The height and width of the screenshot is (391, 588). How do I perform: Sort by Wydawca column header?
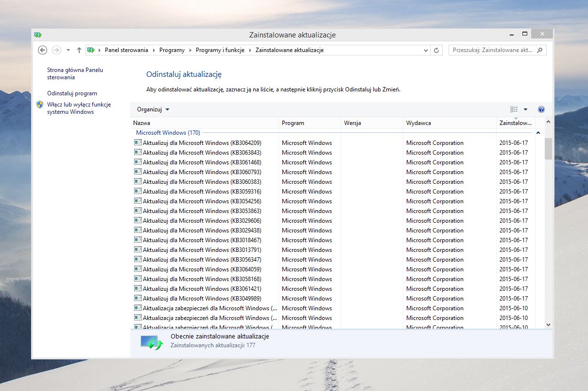[450, 123]
